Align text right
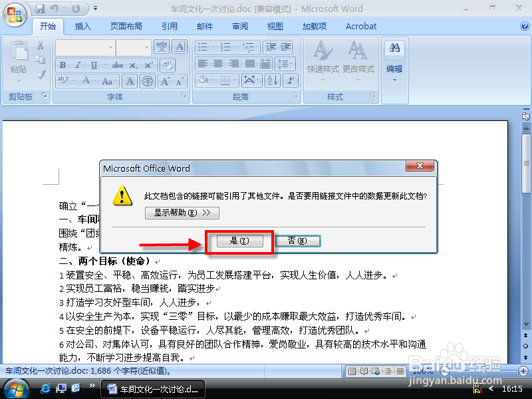Image resolution: width=532 pixels, height=399 pixels. click(x=234, y=63)
